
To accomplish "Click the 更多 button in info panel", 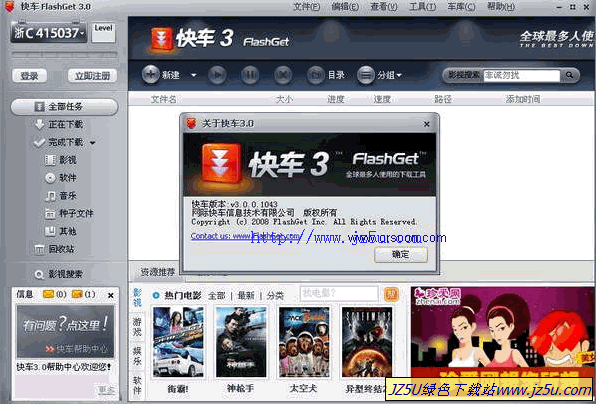I will [x=106, y=390].
